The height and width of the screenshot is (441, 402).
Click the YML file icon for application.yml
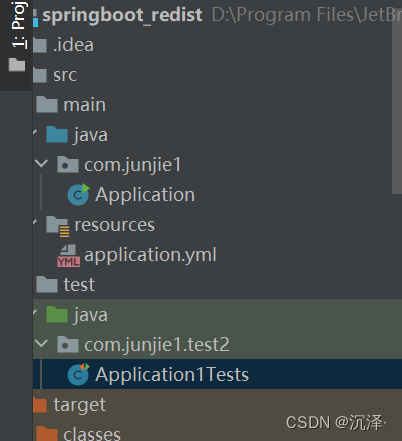click(x=68, y=256)
